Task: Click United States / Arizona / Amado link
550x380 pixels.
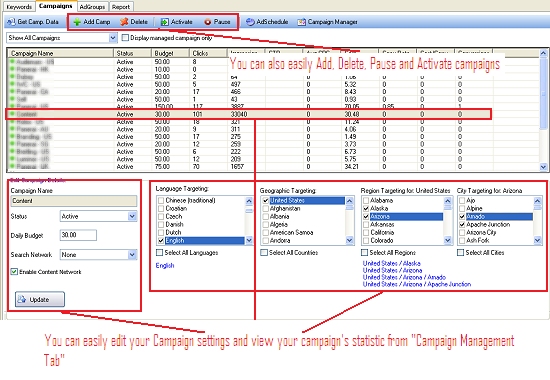Action: click(x=404, y=277)
